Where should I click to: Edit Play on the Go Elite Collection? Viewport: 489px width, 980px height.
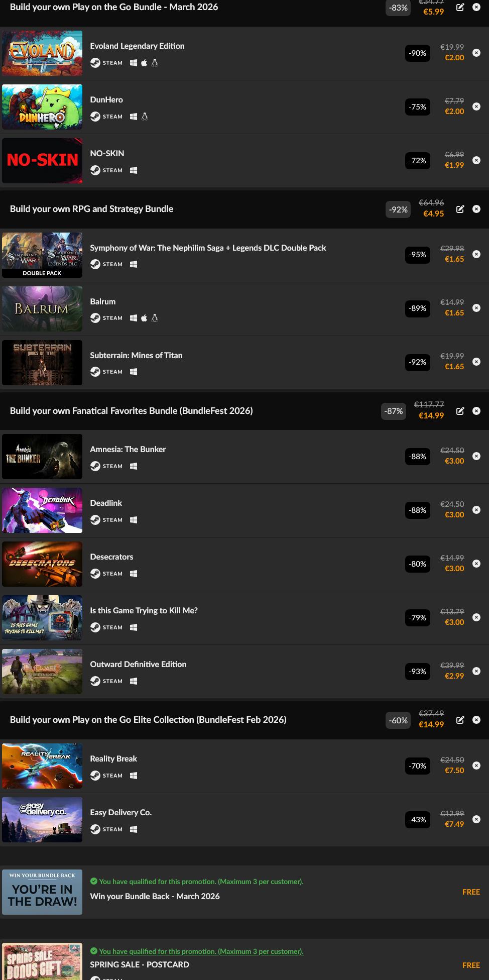pos(460,720)
